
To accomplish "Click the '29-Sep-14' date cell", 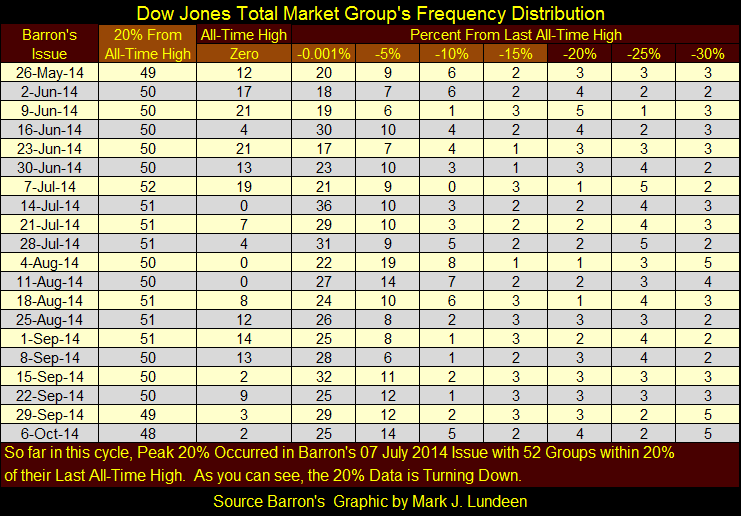I will (49, 414).
